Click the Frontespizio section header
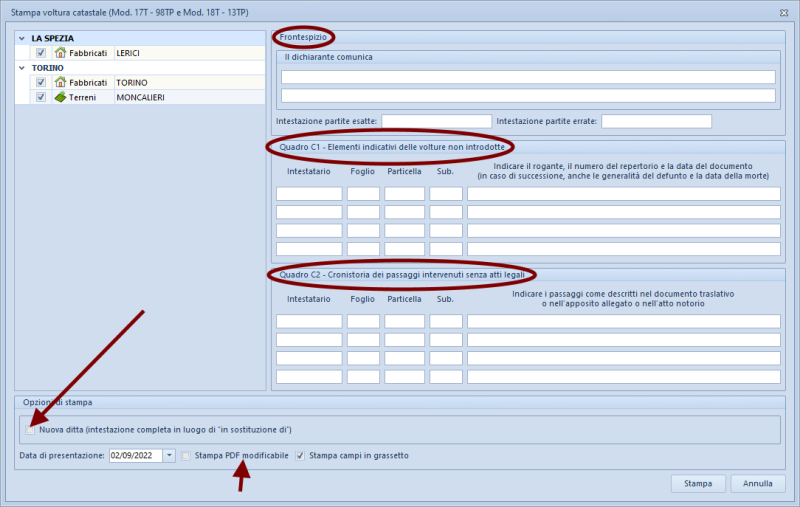The height and width of the screenshot is (507, 800). [303, 37]
